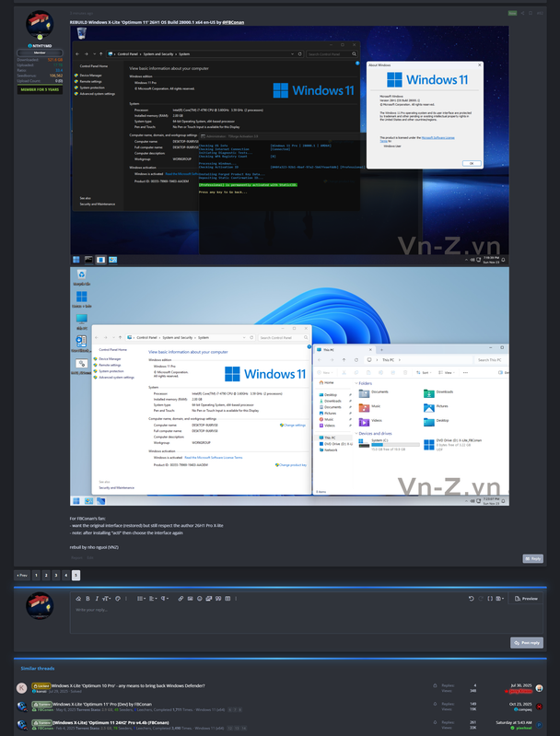The height and width of the screenshot is (736, 560).
Task: Click author avatar of Optimum 11 Pro [Dev] thread
Action: [21, 707]
